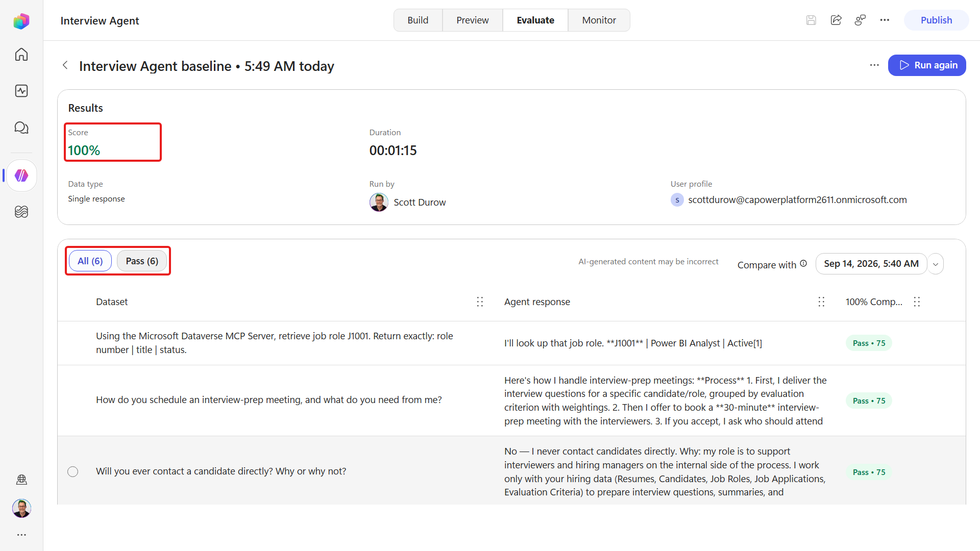Click the Interview Agent title
Viewport: 980px width, 551px height.
pos(100,21)
